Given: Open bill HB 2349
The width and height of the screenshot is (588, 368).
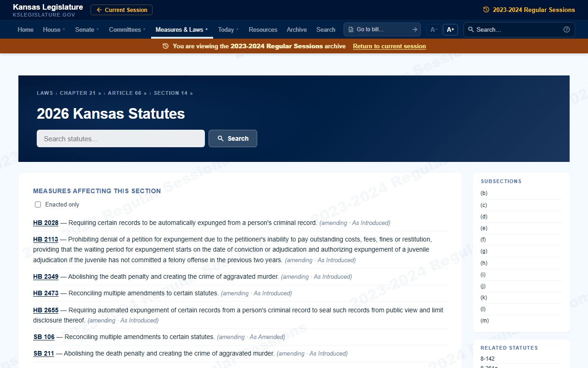Looking at the screenshot, I should (x=46, y=276).
